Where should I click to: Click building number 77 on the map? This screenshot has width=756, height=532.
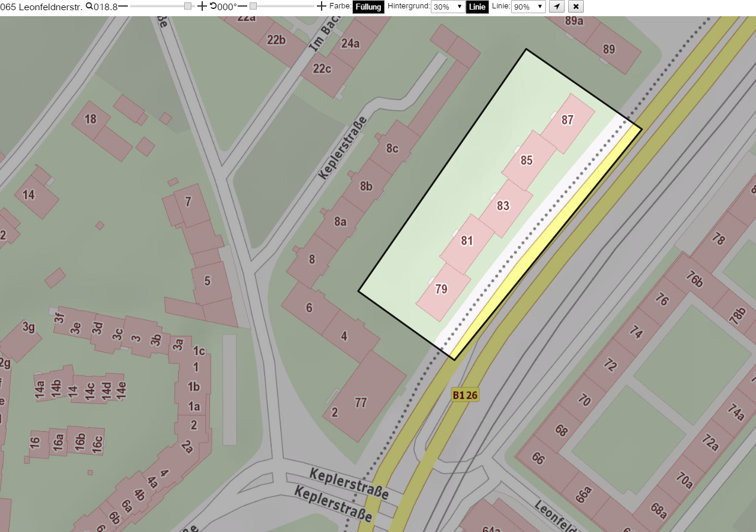[x=361, y=402]
